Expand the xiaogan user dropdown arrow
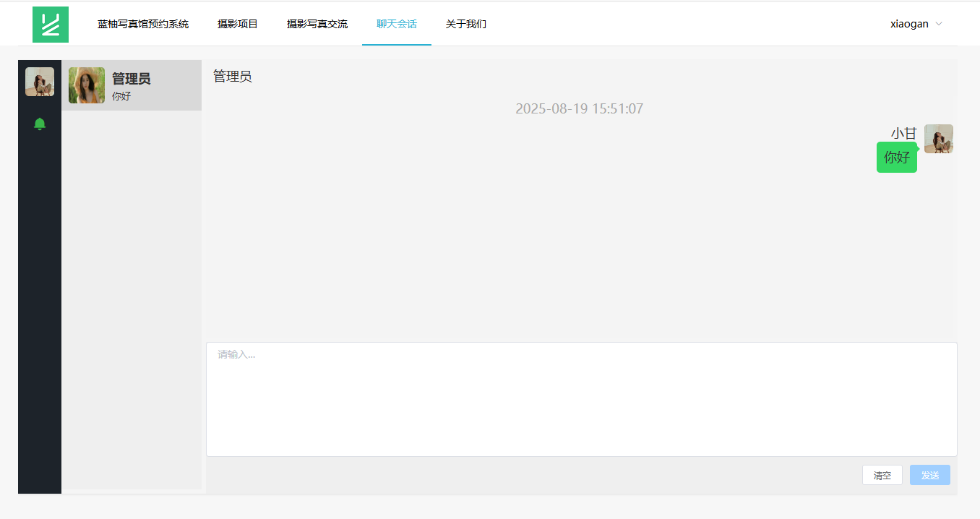 click(939, 24)
